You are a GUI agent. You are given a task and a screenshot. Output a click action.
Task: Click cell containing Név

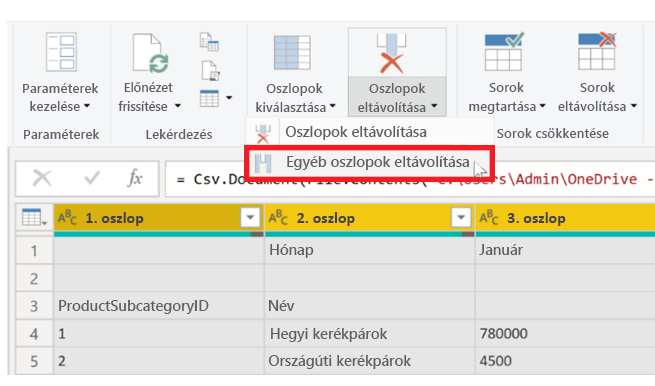pyautogui.click(x=370, y=306)
